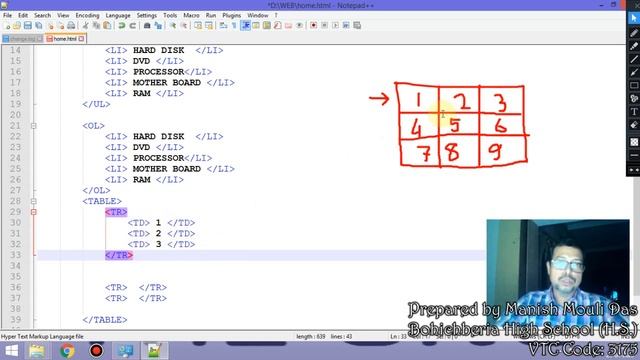Click the Open file toolbar icon

point(17,25)
